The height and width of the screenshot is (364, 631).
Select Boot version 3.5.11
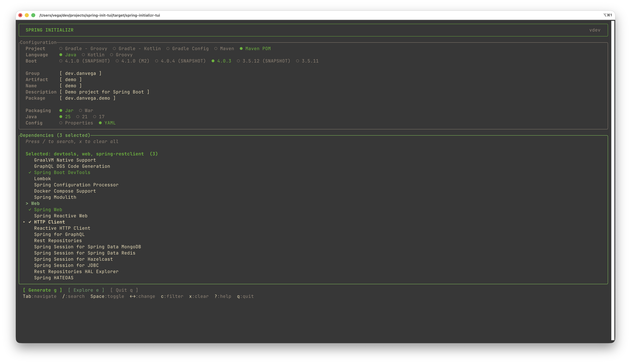[x=307, y=61]
